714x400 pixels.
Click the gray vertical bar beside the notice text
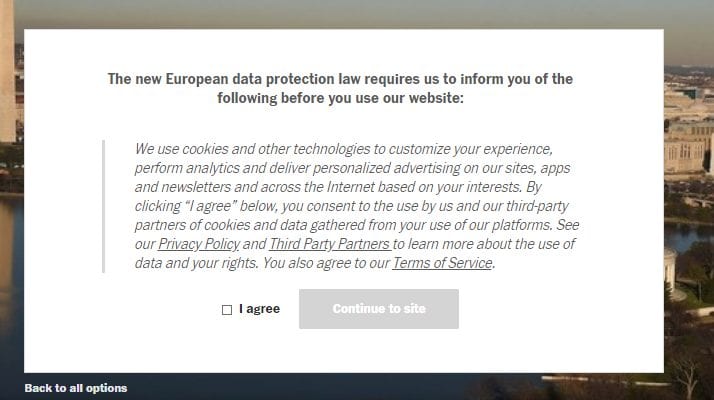click(x=103, y=206)
